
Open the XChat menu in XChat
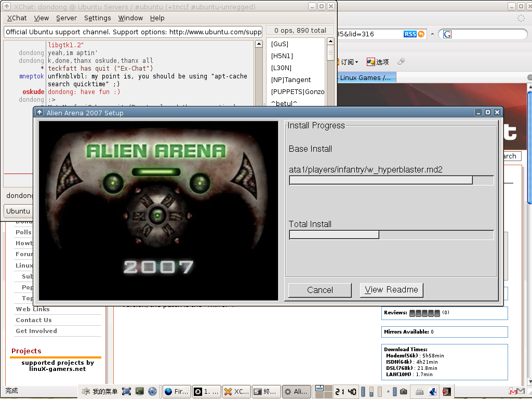click(17, 18)
